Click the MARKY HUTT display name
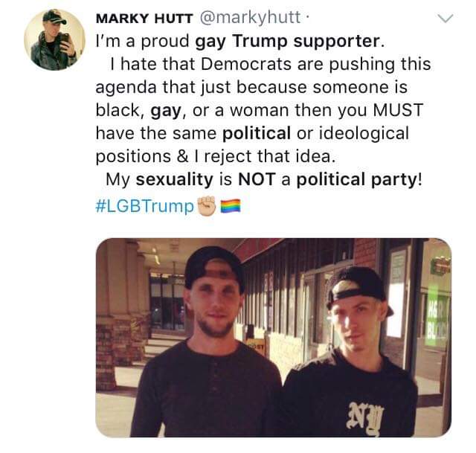Screen dimensions: 476x453 coord(142,16)
